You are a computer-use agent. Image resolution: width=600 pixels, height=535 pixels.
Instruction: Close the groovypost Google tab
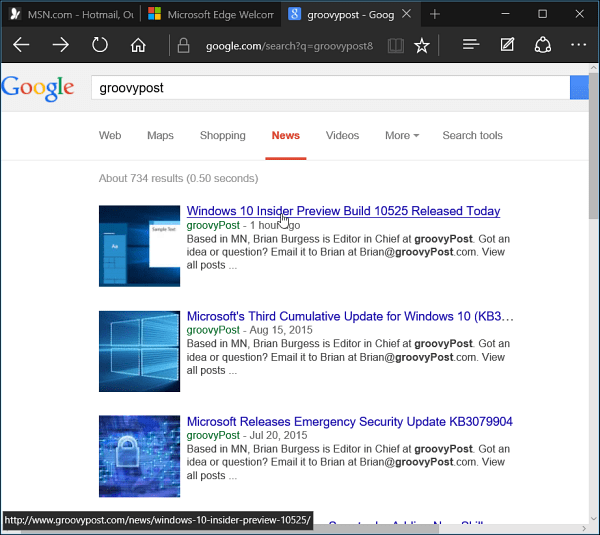[407, 14]
